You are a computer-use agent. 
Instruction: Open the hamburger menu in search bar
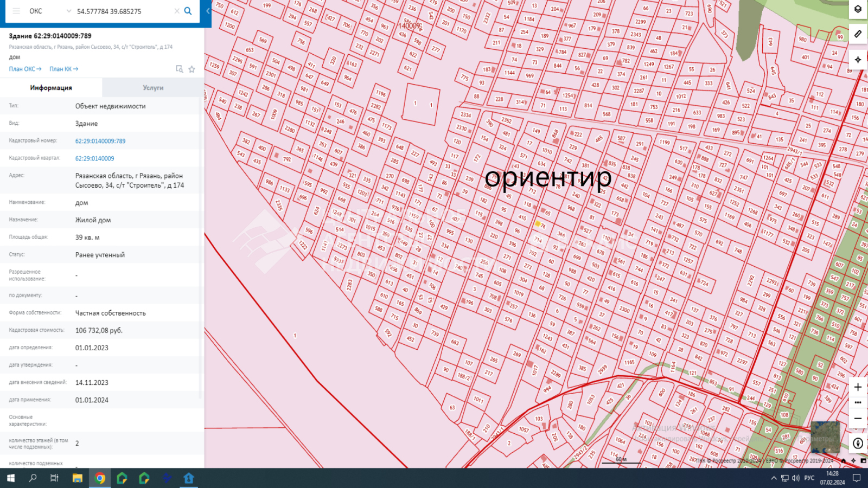[x=16, y=11]
